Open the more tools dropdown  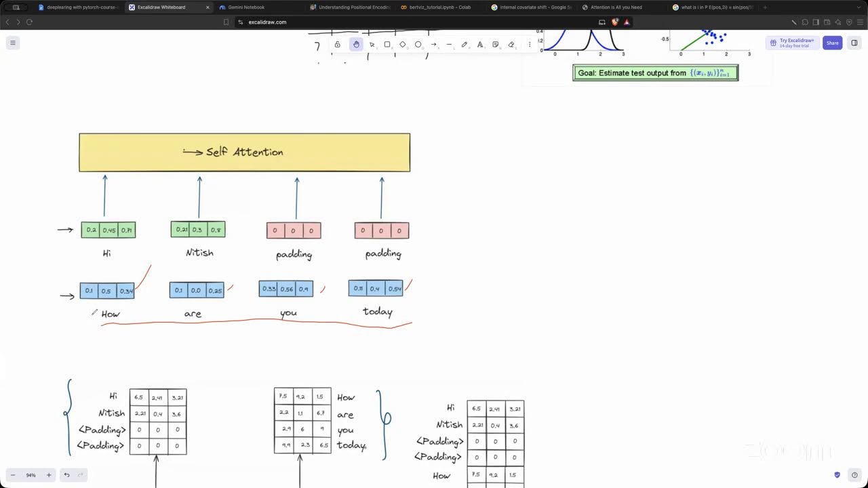tap(530, 45)
